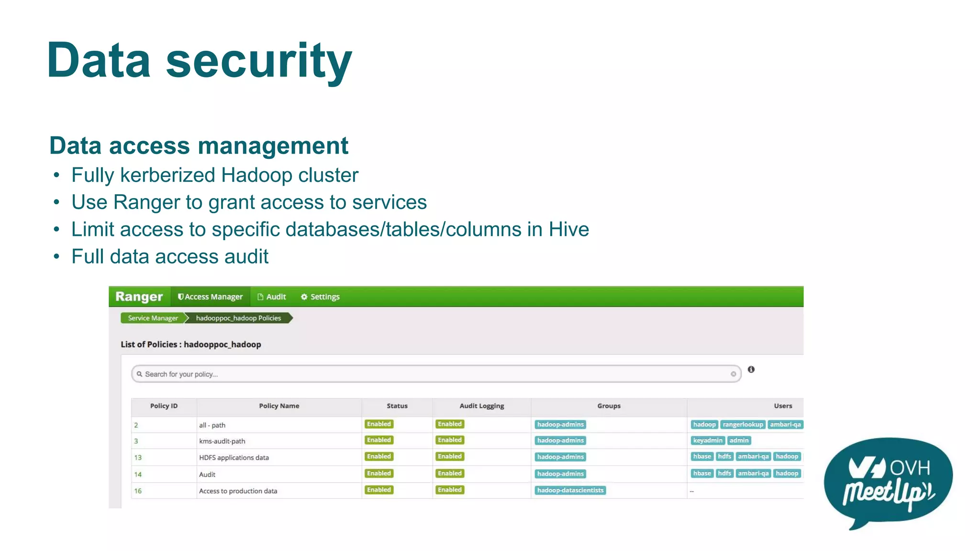Select the 'Audit' policy name cell
Screen dimensions: 980x551
coord(207,474)
